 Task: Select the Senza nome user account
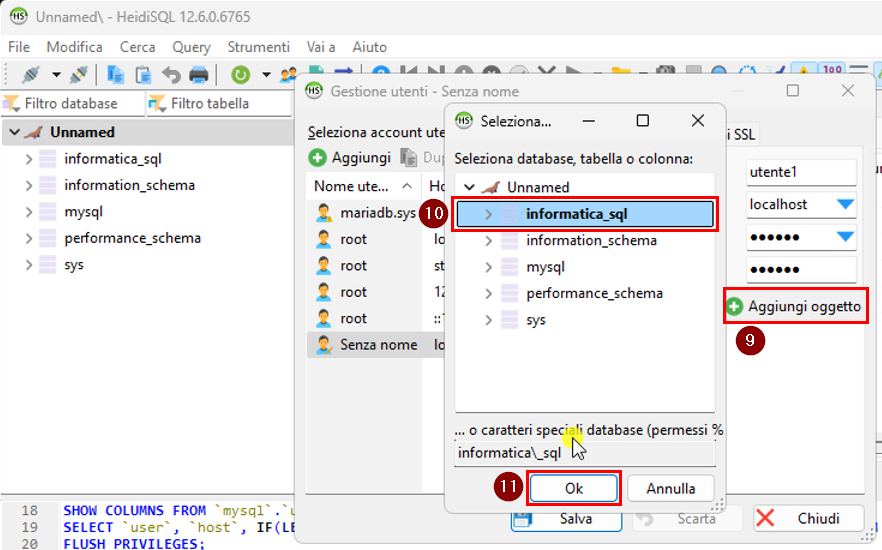click(x=379, y=345)
